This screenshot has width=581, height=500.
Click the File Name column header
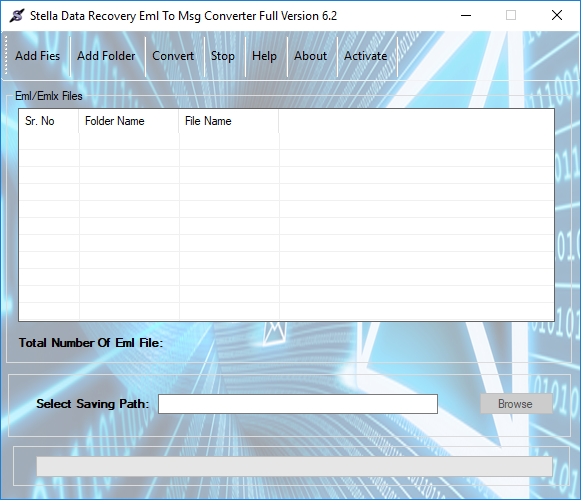pos(229,121)
